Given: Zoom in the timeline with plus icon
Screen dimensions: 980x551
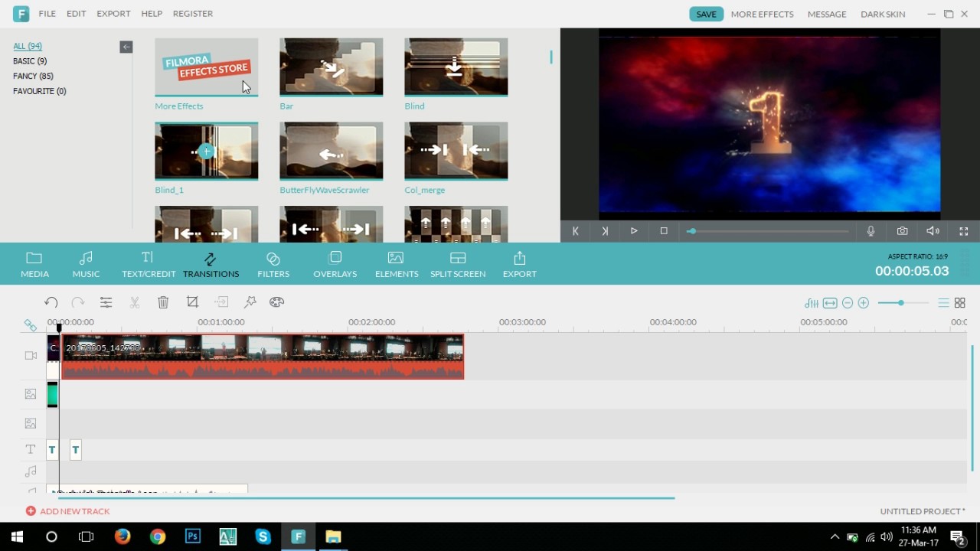Looking at the screenshot, I should tap(864, 303).
